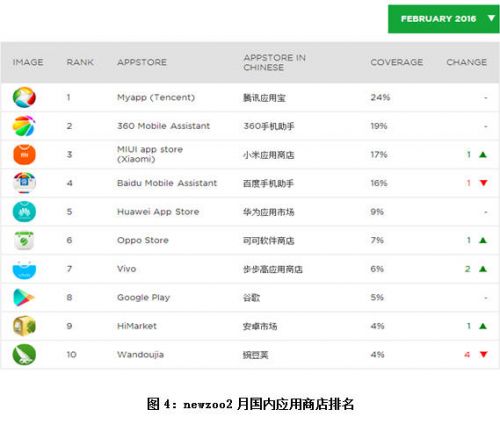Sort by the COVERAGE column header
This screenshot has width=500, height=424.
point(397,62)
